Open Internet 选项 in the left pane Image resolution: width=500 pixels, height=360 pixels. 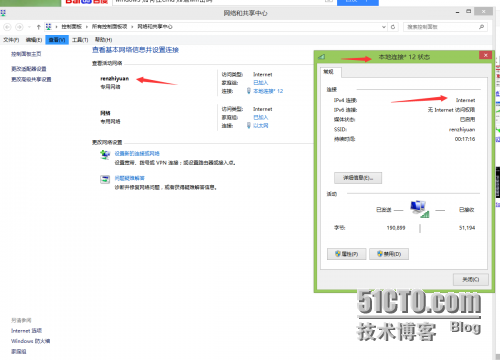[x=26, y=331]
